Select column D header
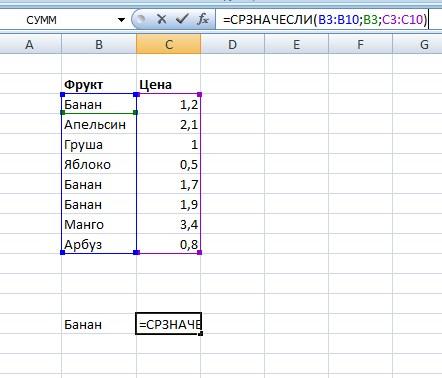This screenshot has height=378, width=442. pos(232,44)
